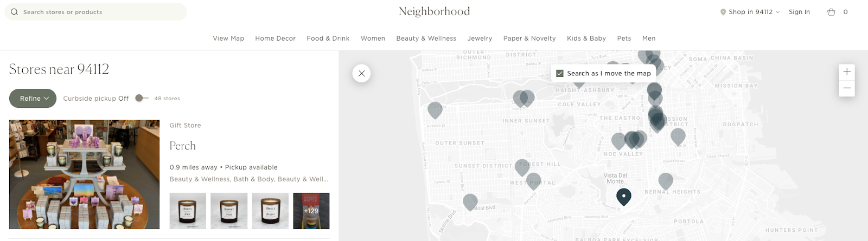Click the map pin in Bernal Heights
868x241 pixels.
click(x=666, y=180)
